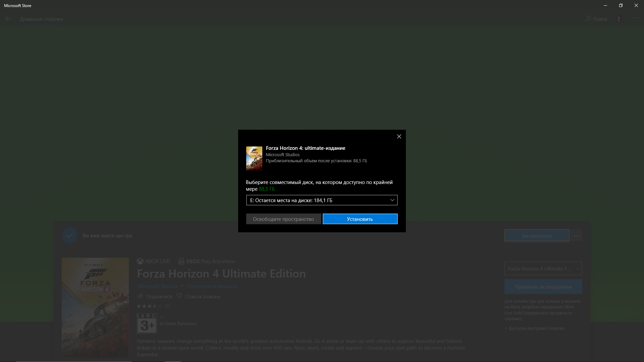Open the drive selection dropdown E:

pos(322,200)
